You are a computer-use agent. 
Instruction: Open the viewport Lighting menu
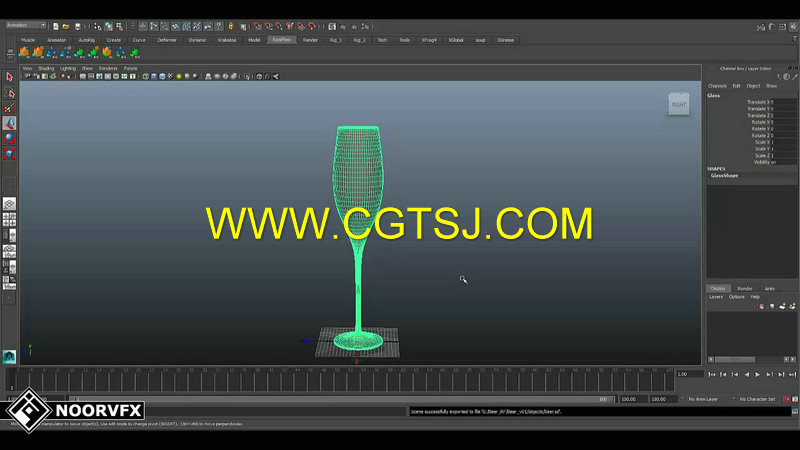68,68
